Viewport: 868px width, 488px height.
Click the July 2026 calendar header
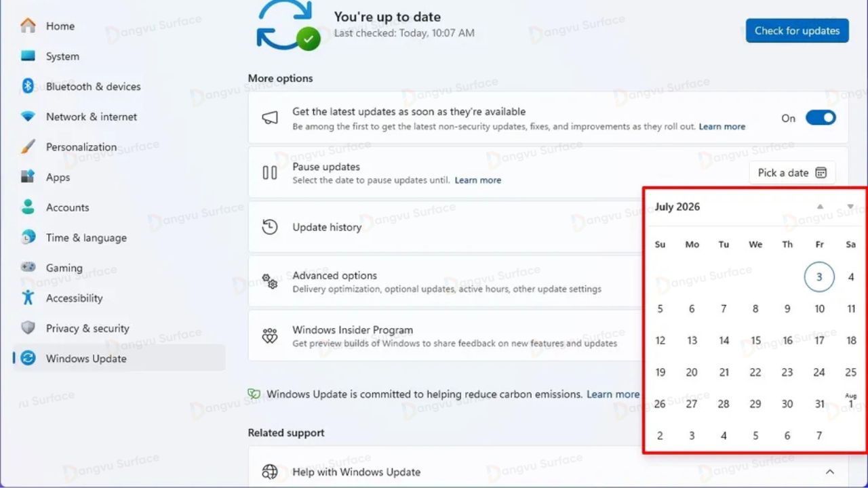[x=677, y=207]
